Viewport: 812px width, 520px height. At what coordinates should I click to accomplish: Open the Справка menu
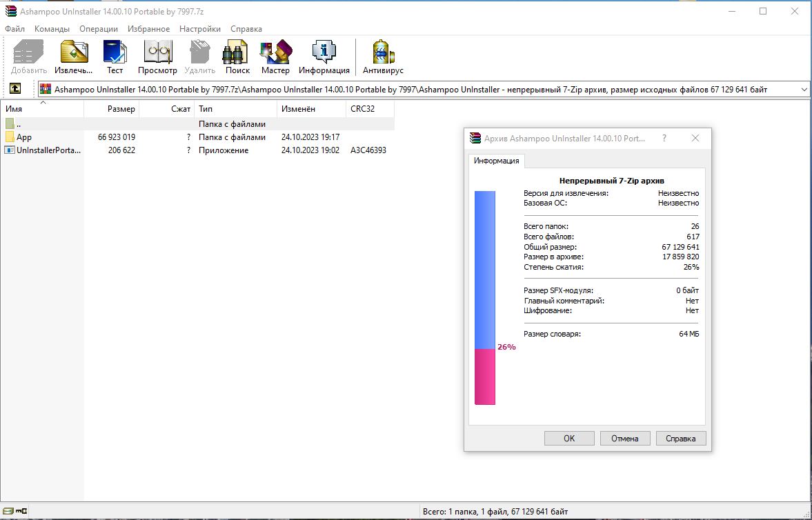246,29
